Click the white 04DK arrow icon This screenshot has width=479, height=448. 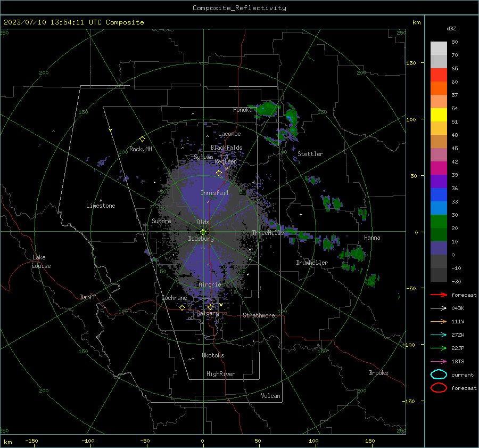(439, 308)
